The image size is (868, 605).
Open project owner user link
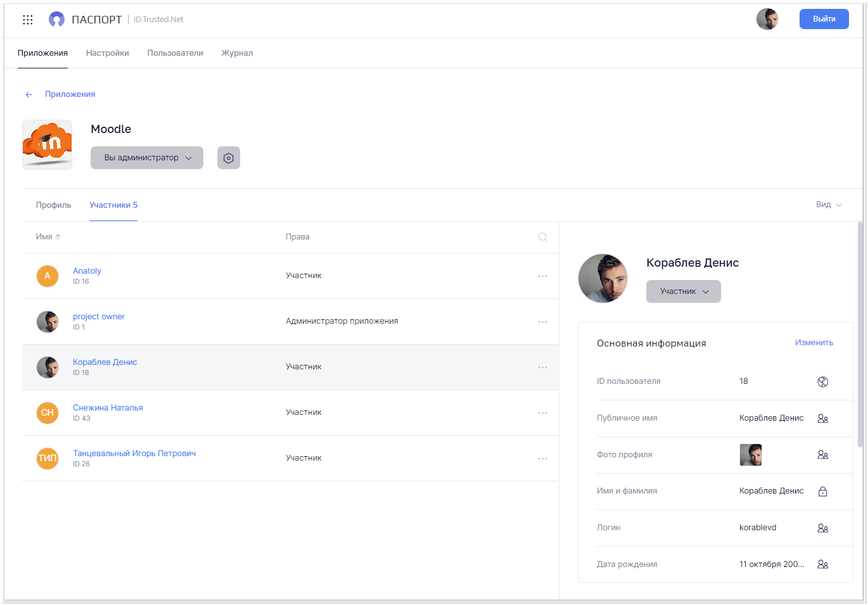pyautogui.click(x=99, y=317)
